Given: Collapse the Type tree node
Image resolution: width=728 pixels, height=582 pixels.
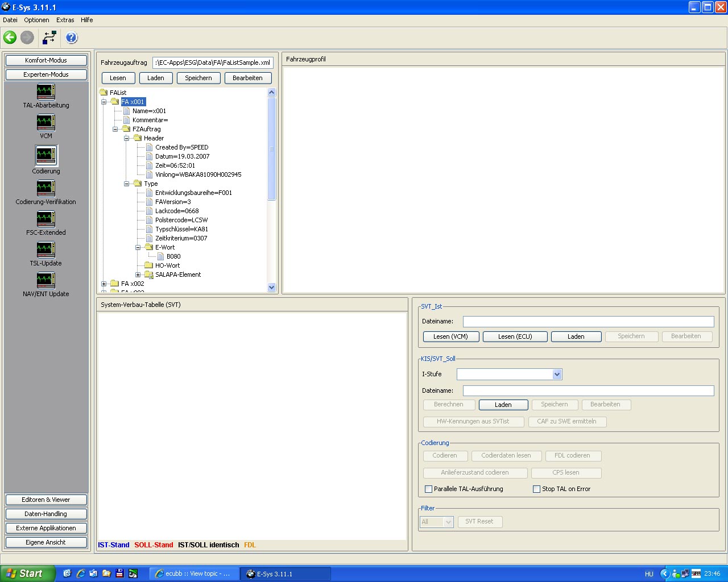Looking at the screenshot, I should (x=127, y=184).
